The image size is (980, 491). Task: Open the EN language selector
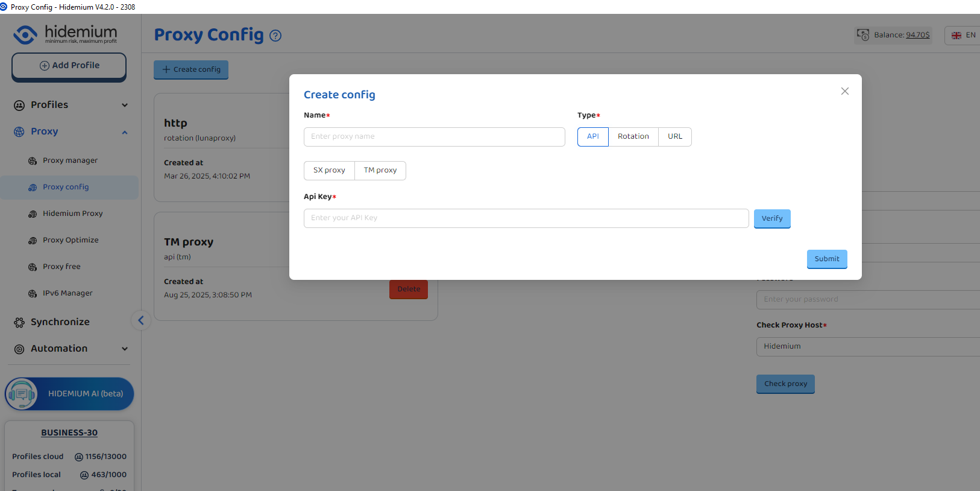(963, 36)
